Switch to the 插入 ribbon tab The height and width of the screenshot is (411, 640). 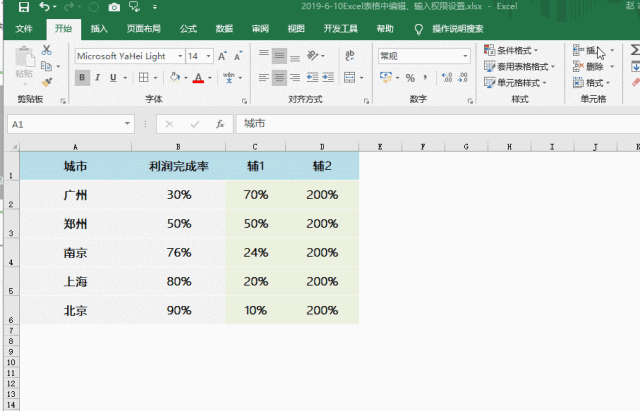[99, 29]
